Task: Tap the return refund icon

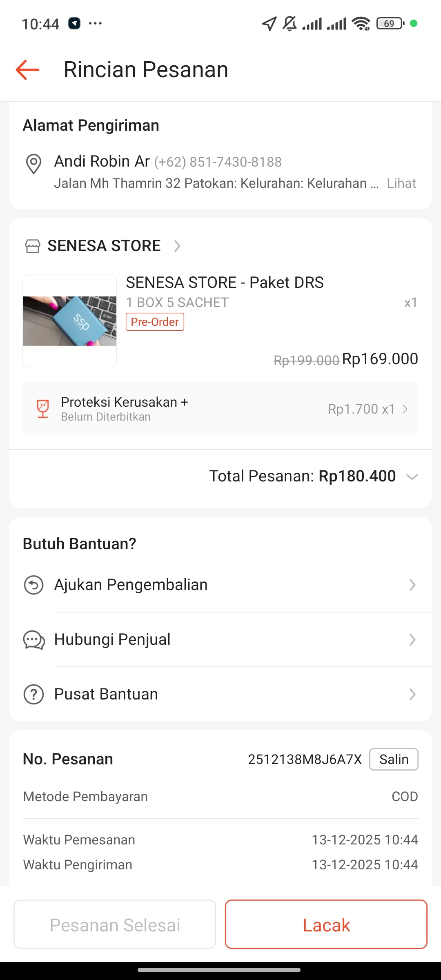Action: 33,585
